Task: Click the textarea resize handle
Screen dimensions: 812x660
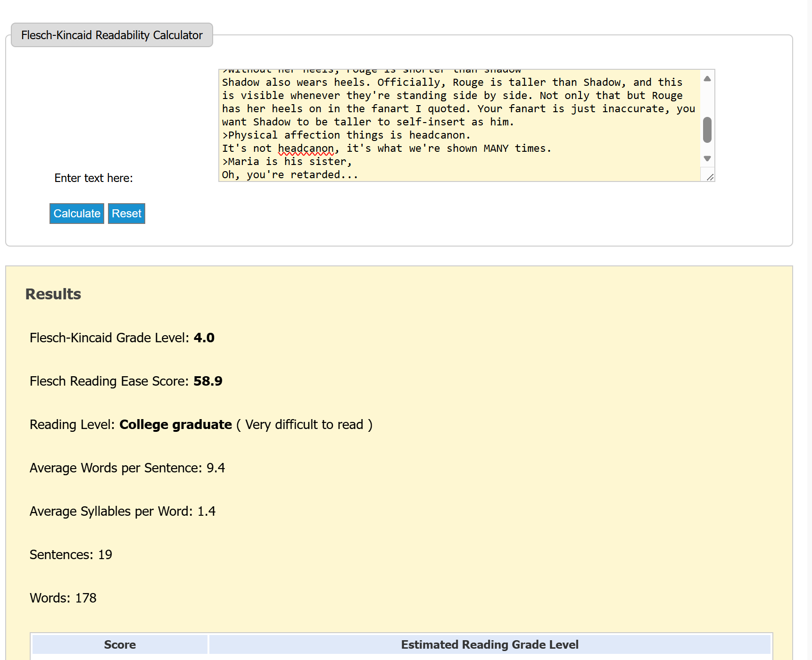Action: [710, 177]
